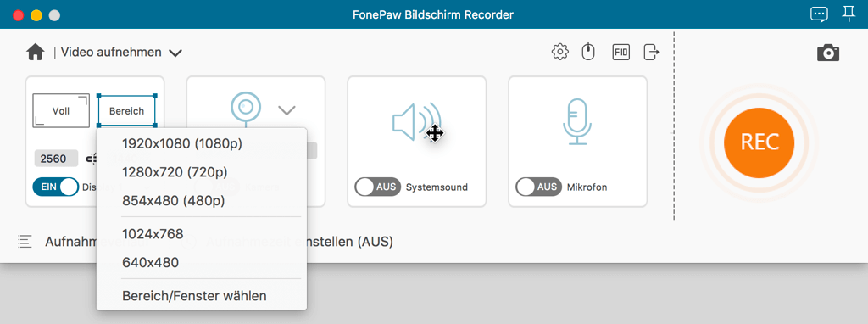Viewport: 868px width, 324px height.
Task: Expand the webcam chevron dropdown
Action: [287, 110]
